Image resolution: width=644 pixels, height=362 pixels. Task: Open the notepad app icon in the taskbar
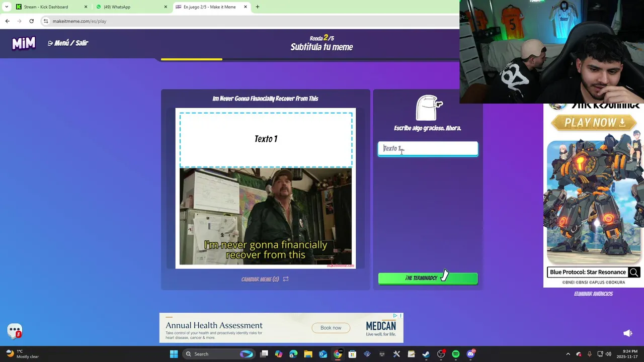(411, 354)
